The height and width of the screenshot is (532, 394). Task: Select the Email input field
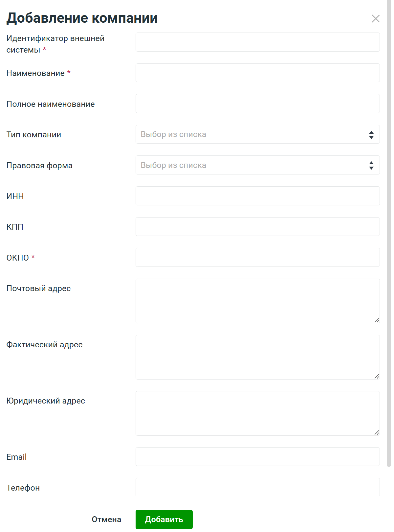click(x=257, y=457)
